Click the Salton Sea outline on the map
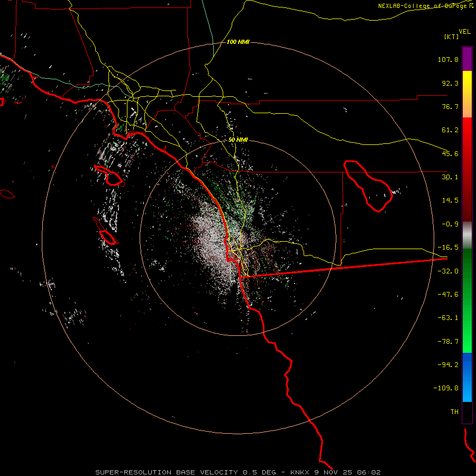Image resolution: width=476 pixels, height=476 pixels. point(368,186)
